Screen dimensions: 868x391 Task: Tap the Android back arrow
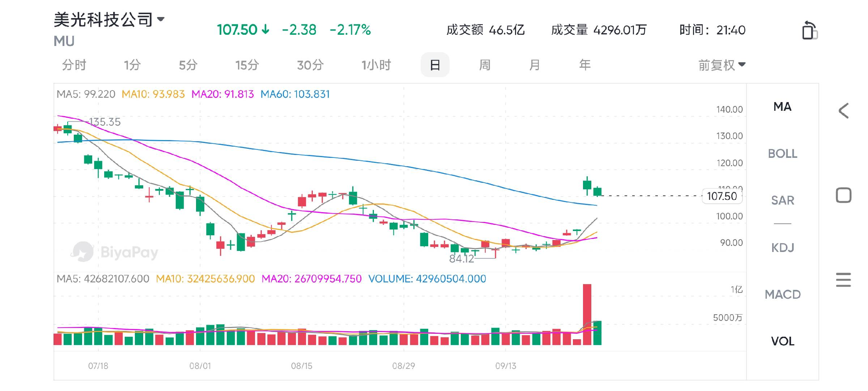click(x=843, y=111)
